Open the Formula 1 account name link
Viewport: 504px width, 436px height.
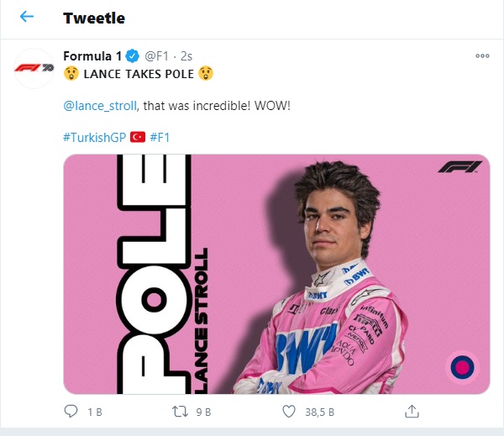92,57
